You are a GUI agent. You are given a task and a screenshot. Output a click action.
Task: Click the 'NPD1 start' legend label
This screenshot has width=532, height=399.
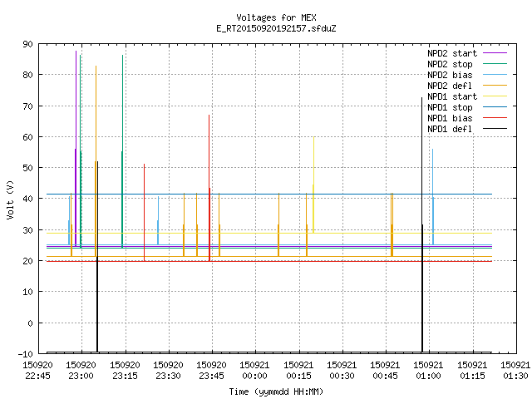pos(452,96)
